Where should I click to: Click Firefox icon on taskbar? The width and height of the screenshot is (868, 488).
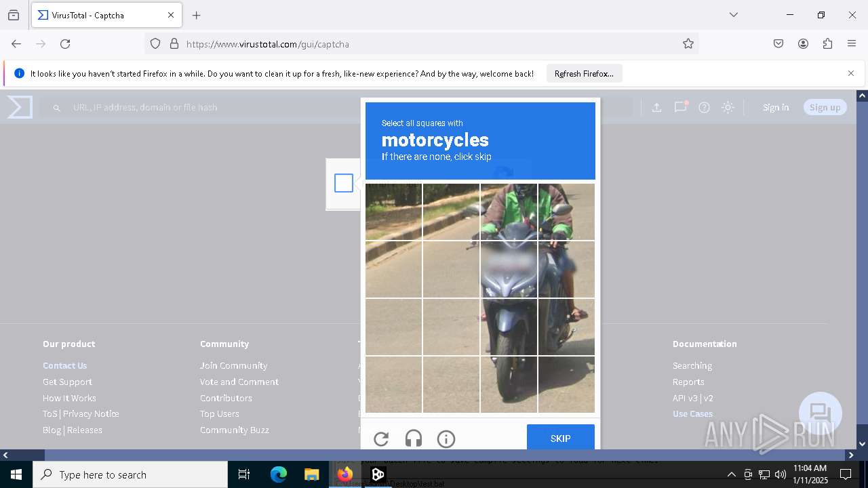(x=344, y=474)
